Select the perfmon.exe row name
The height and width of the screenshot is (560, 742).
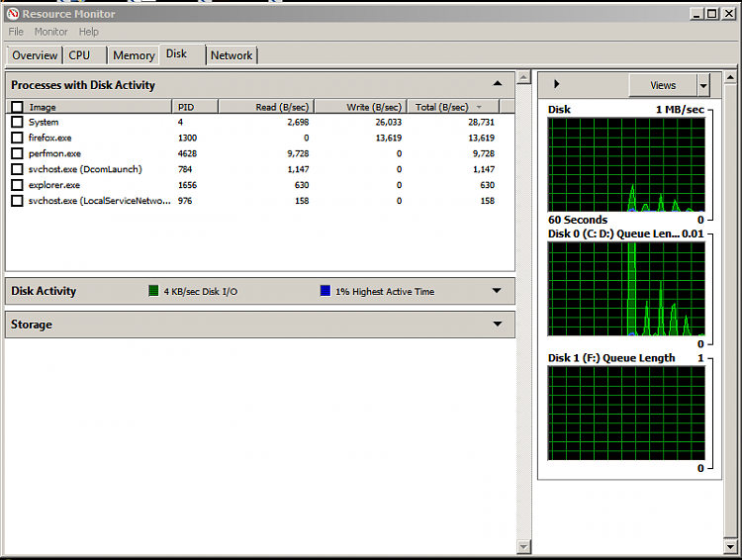tap(54, 153)
